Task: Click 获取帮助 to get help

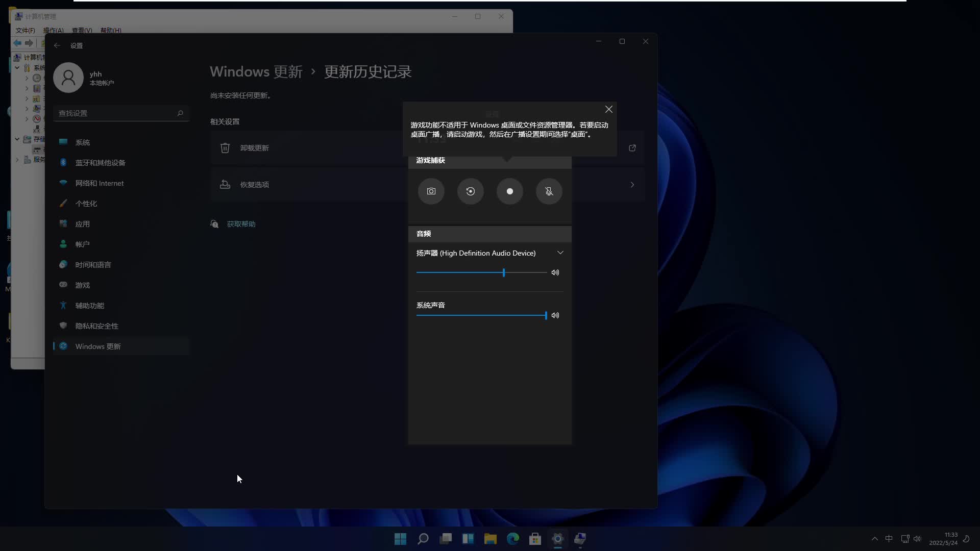Action: click(x=240, y=223)
